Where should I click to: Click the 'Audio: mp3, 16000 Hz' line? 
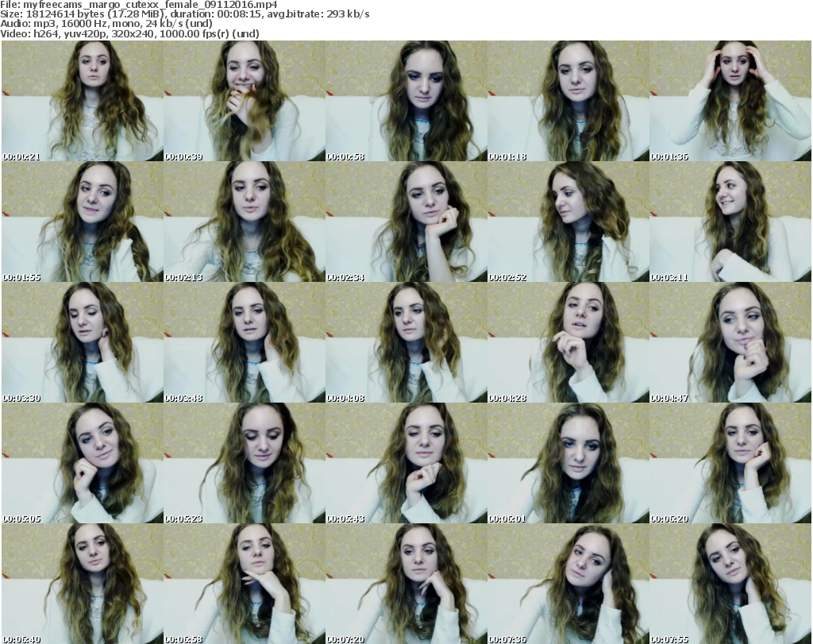[x=106, y=24]
